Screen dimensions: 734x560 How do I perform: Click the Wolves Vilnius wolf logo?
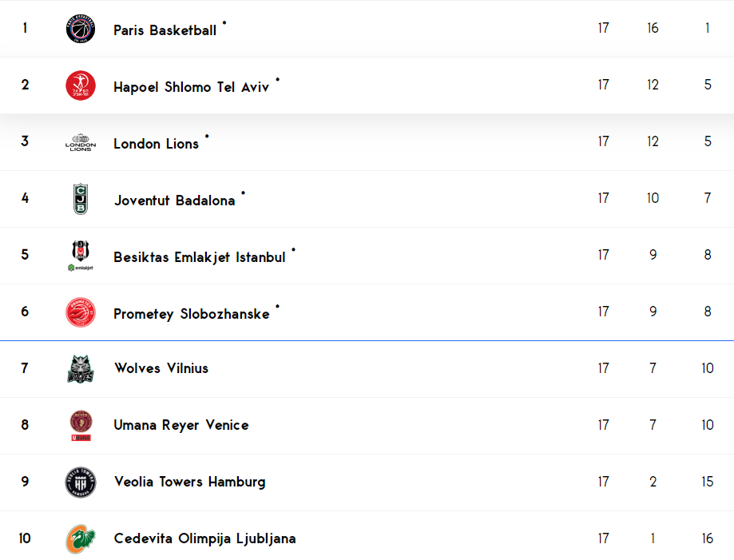pyautogui.click(x=81, y=369)
